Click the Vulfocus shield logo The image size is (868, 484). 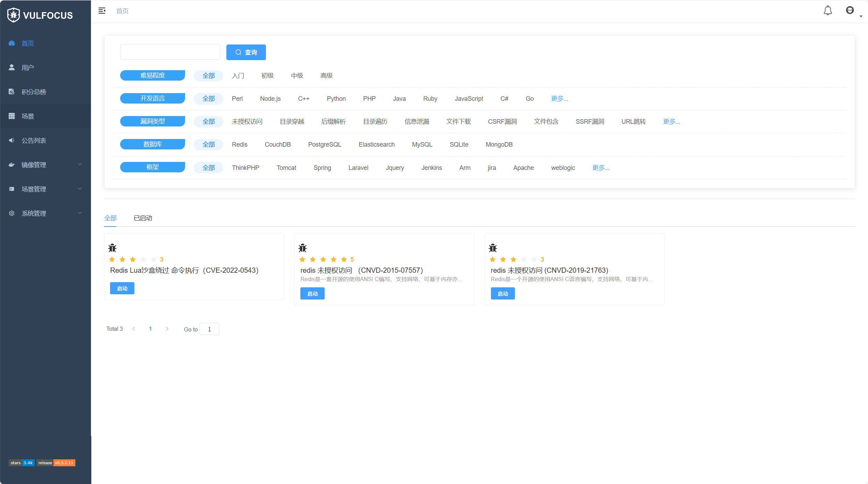coord(13,15)
